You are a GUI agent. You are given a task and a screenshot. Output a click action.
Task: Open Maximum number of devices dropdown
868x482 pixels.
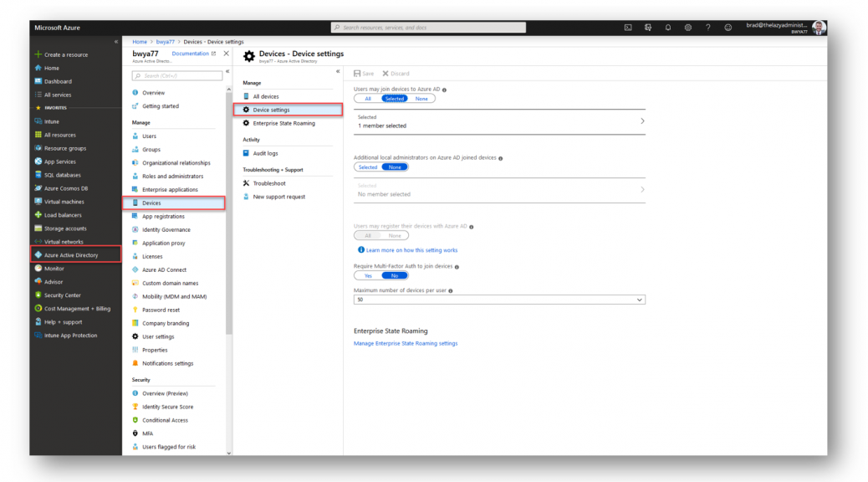[499, 300]
